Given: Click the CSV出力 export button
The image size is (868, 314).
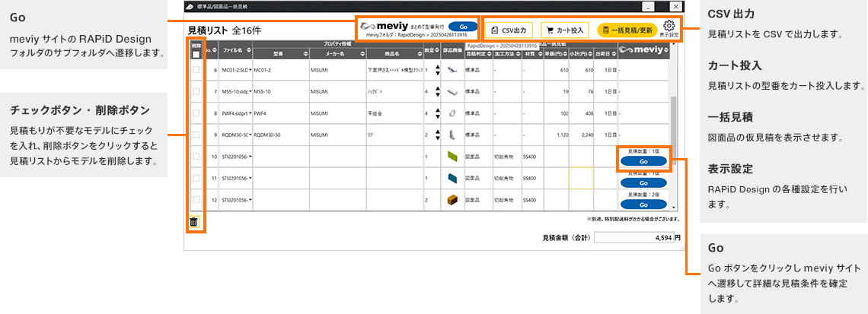Looking at the screenshot, I should (509, 30).
